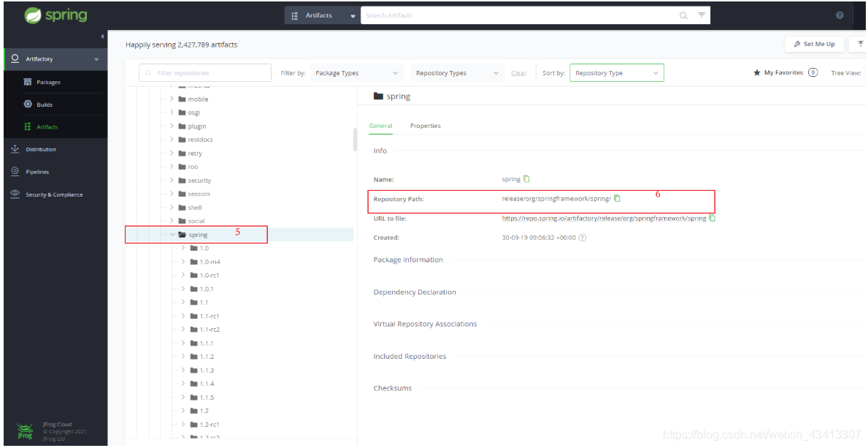Viewport: 868px width, 448px height.
Task: Collapse the left sidebar arrow
Action: coord(102,37)
